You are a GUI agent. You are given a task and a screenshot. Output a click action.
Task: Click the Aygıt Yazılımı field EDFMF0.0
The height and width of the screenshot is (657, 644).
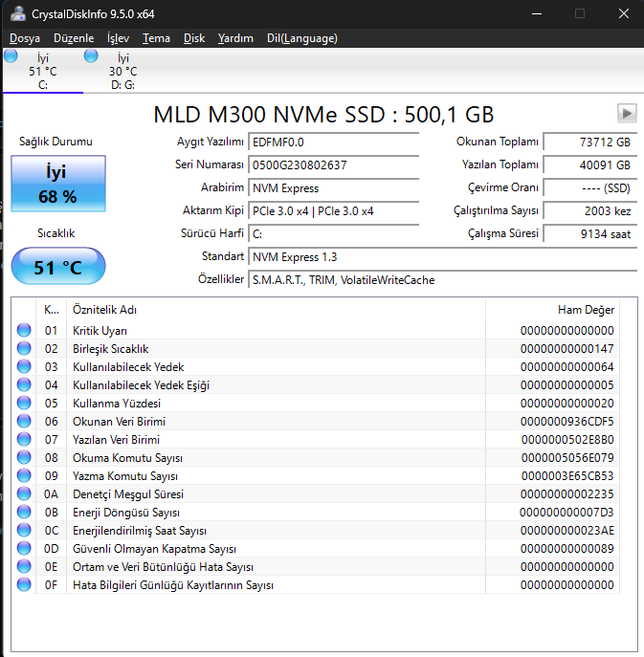334,142
